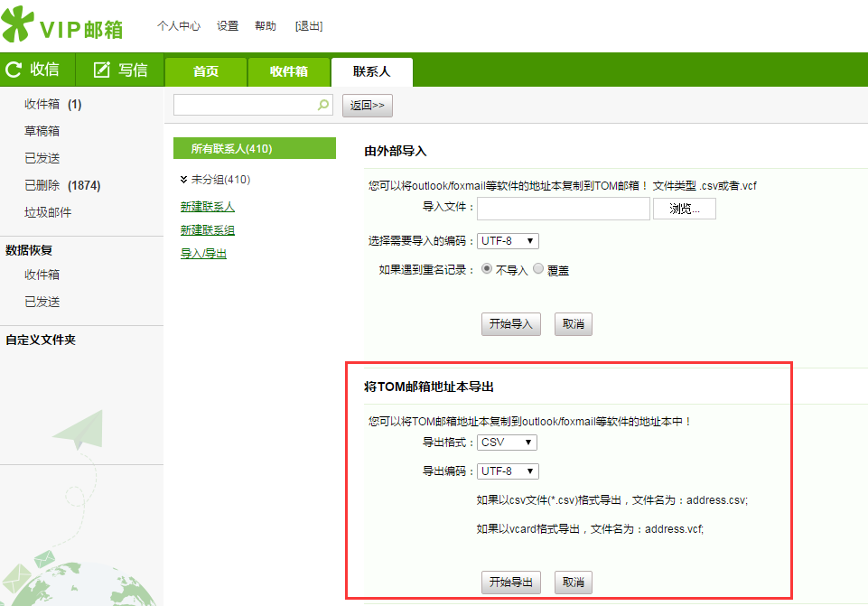Open the 导出编码 UTF-8 dropdown
This screenshot has width=868, height=606.
tap(508, 471)
